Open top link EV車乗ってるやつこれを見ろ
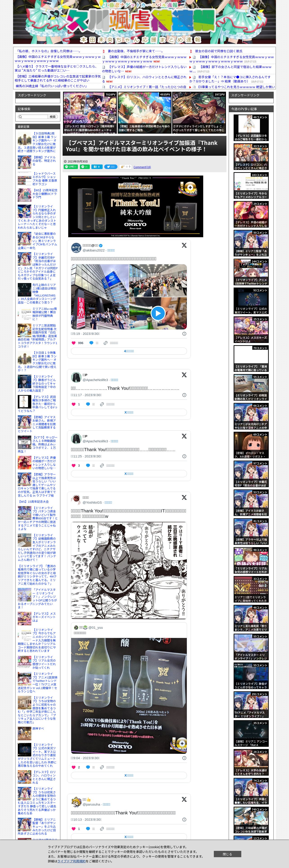 point(236,87)
